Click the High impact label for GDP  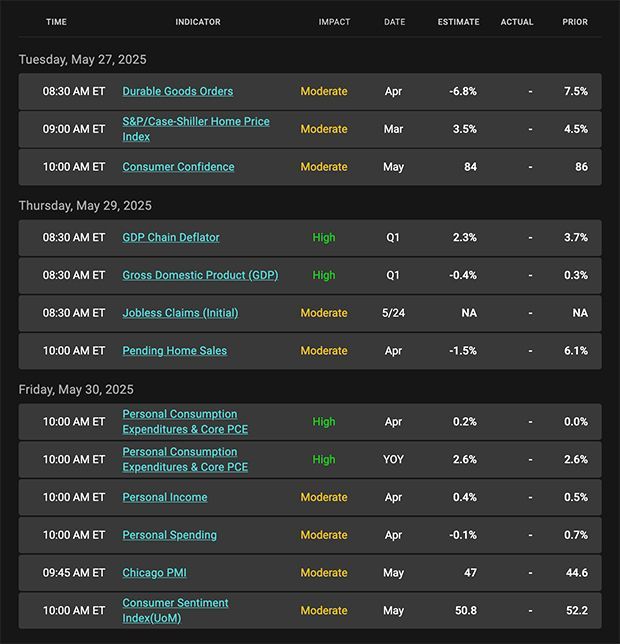click(x=324, y=275)
